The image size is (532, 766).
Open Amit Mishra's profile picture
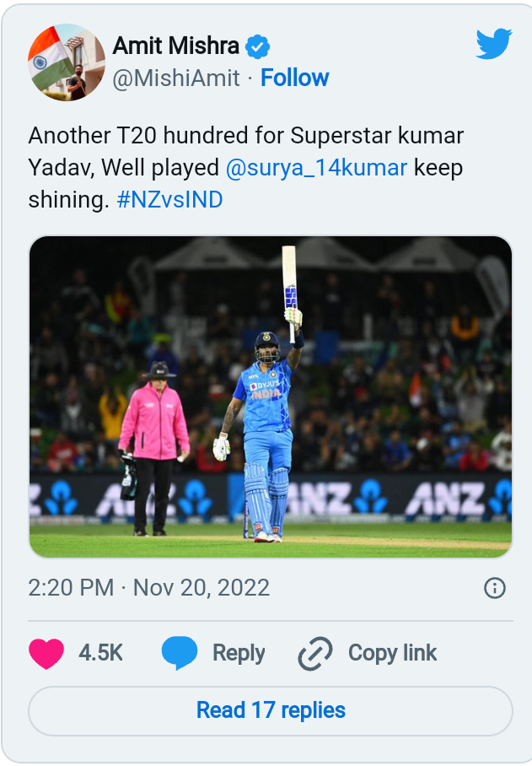coord(67,62)
